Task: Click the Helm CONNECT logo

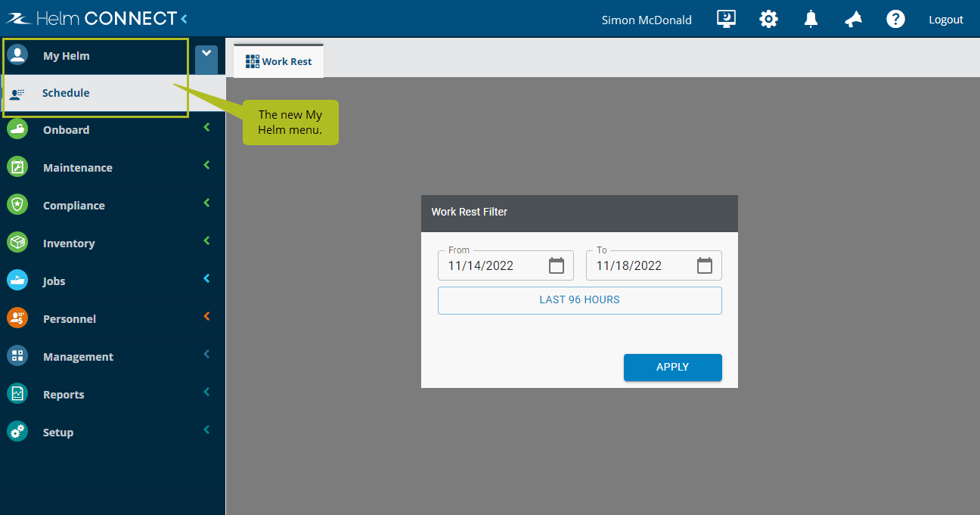Action: 91,18
